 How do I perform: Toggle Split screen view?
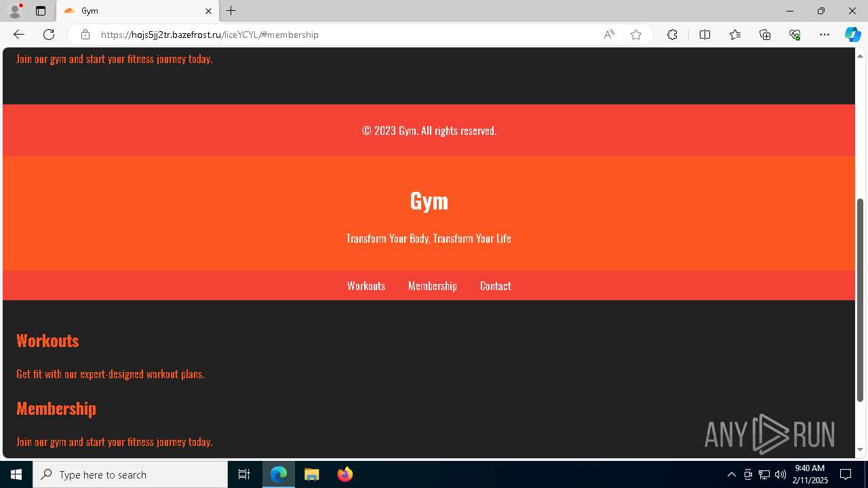coord(705,35)
